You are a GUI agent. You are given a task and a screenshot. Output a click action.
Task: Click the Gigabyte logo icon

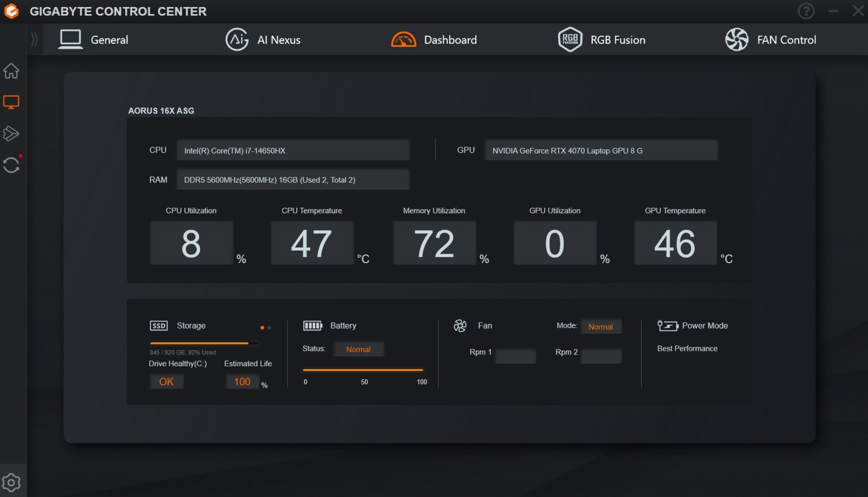(x=11, y=11)
